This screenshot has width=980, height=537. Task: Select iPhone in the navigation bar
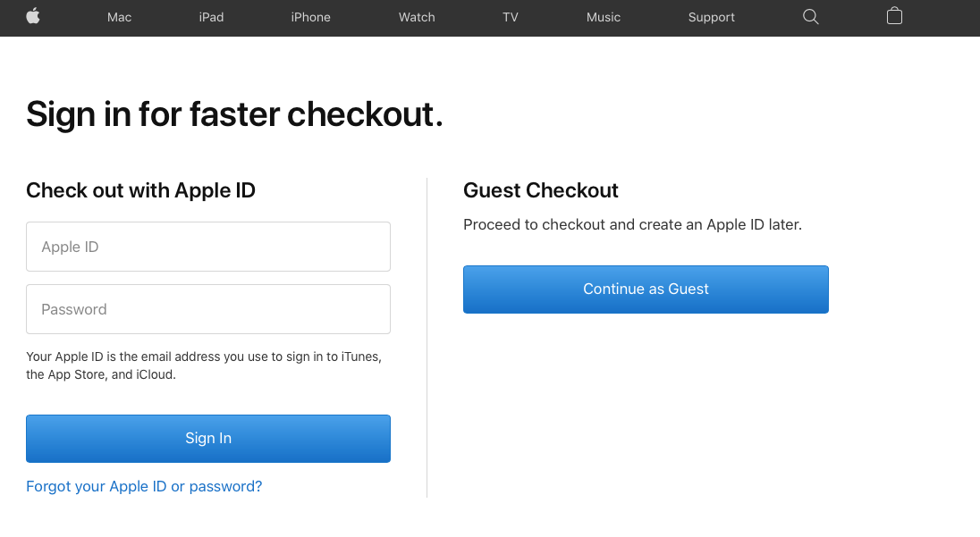point(310,18)
